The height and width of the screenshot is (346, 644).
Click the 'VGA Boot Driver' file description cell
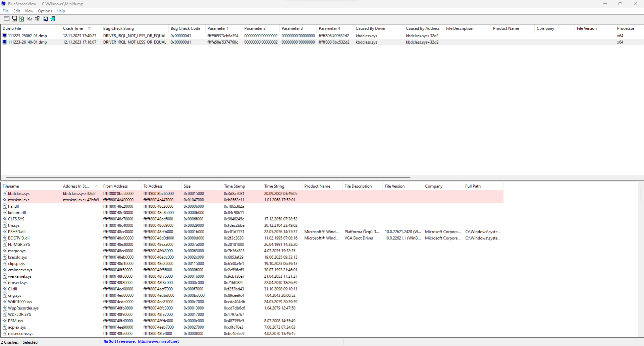pyautogui.click(x=359, y=238)
